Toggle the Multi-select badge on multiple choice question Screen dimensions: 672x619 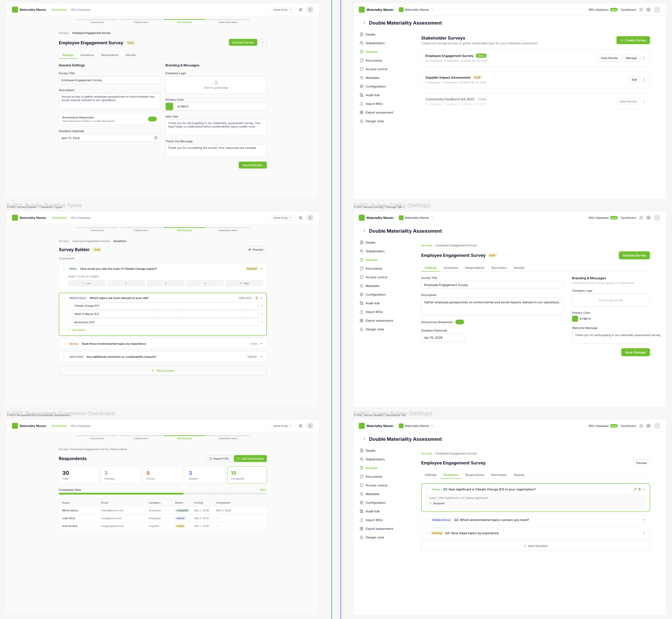pos(245,298)
